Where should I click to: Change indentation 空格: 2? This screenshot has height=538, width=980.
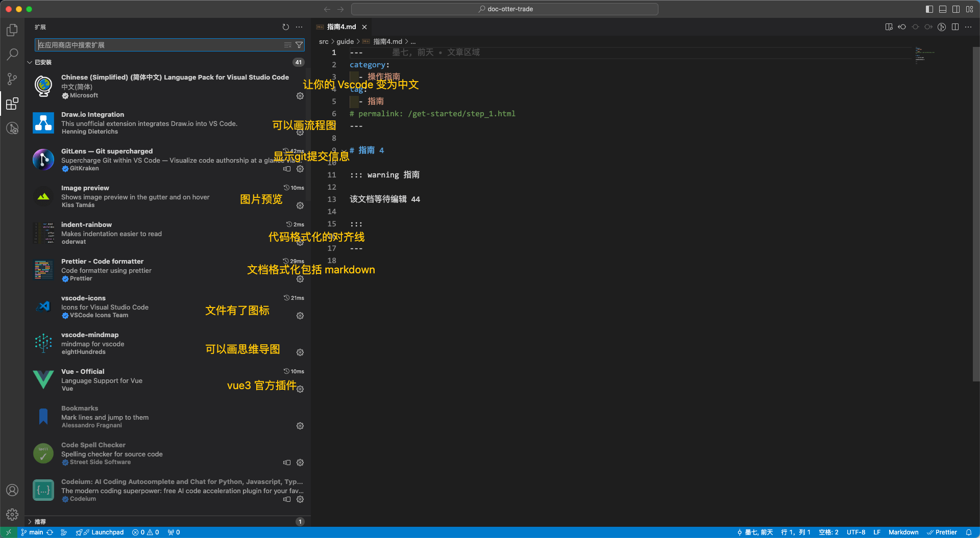coord(828,532)
